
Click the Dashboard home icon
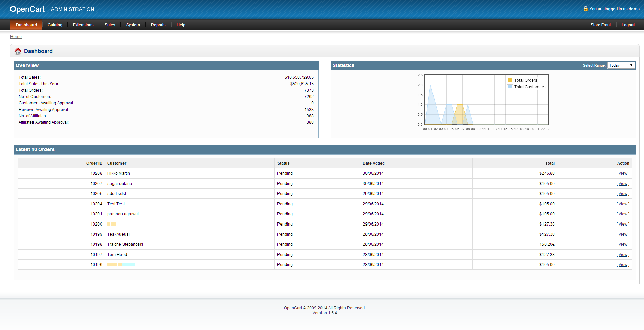[18, 51]
